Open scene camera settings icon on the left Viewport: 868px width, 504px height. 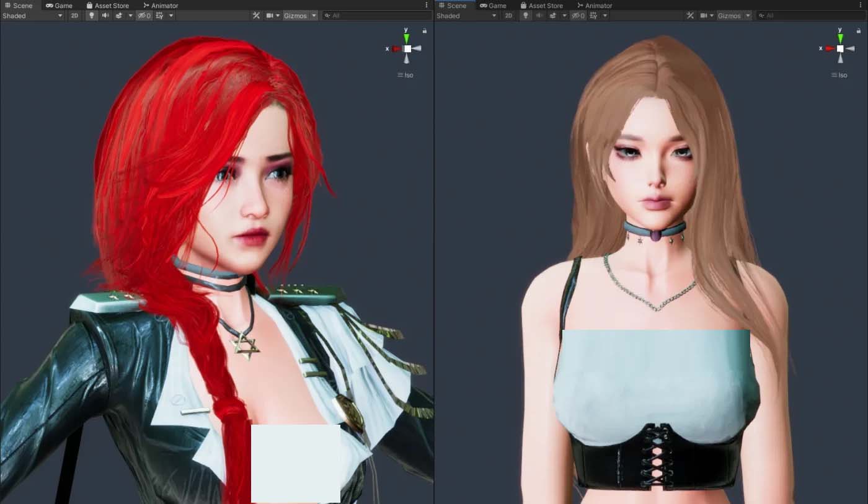point(271,15)
